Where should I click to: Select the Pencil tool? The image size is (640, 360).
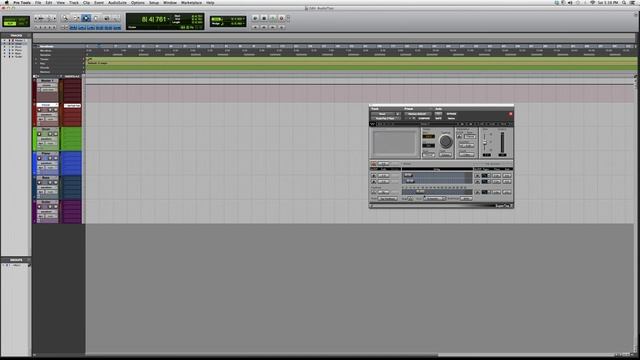coord(116,18)
